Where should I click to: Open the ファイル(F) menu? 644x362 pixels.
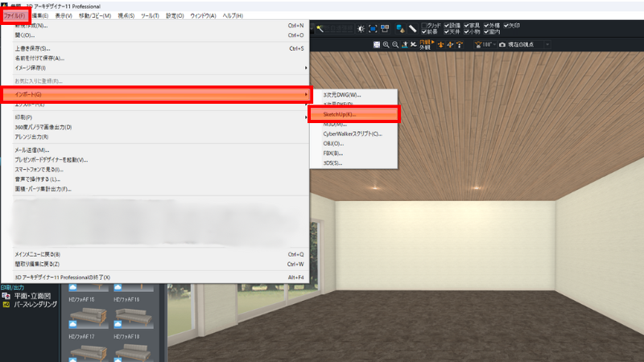click(x=14, y=15)
